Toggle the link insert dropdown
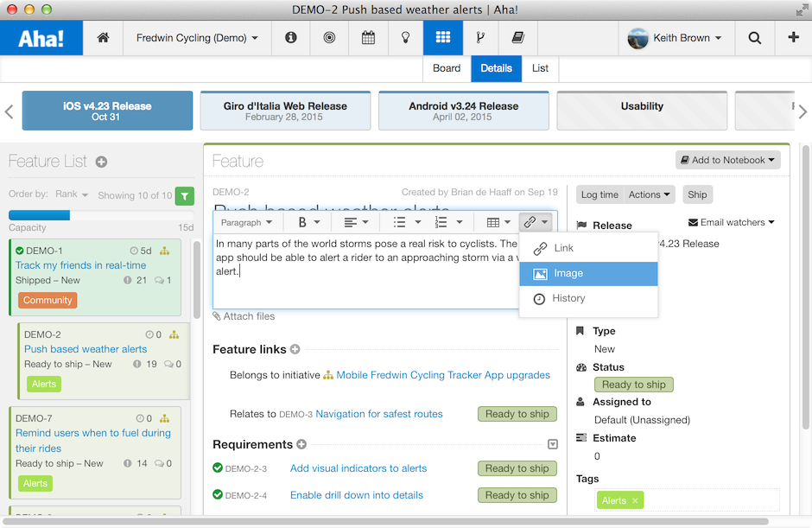Image resolution: width=812 pixels, height=528 pixels. click(536, 222)
